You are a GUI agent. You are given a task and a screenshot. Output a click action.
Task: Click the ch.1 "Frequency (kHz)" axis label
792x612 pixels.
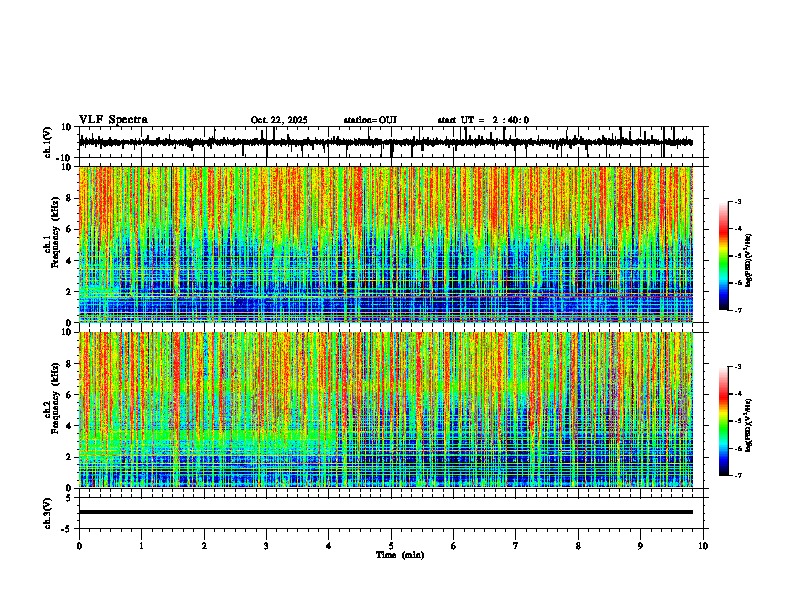click(x=56, y=232)
